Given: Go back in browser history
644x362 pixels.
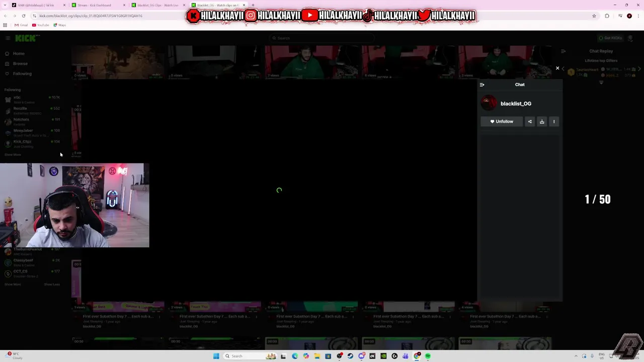Looking at the screenshot, I should [5, 16].
